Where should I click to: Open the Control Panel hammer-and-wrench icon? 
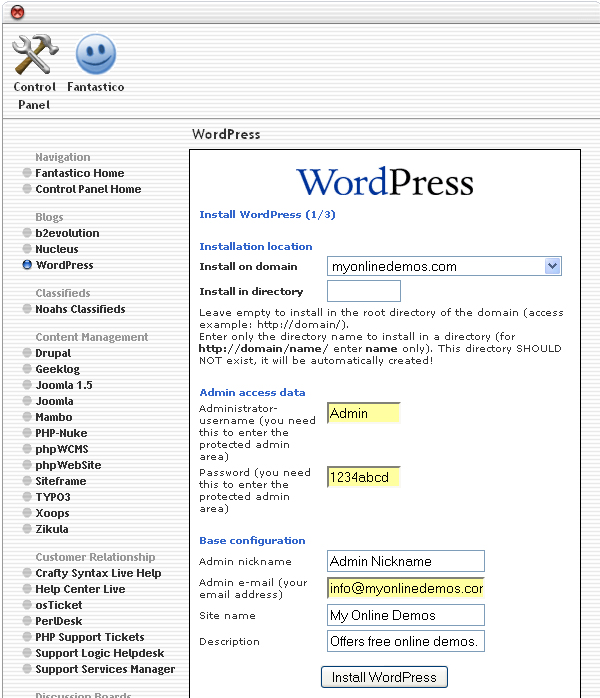click(35, 55)
